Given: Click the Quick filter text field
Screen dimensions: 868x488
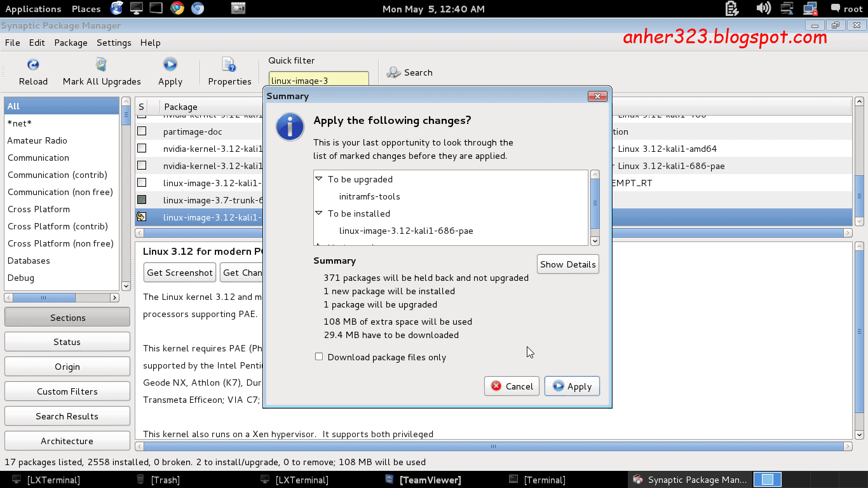Looking at the screenshot, I should click(318, 81).
